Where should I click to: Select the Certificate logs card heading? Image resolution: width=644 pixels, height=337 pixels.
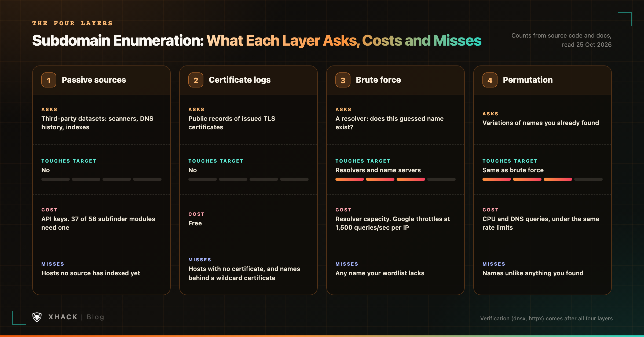pos(240,80)
